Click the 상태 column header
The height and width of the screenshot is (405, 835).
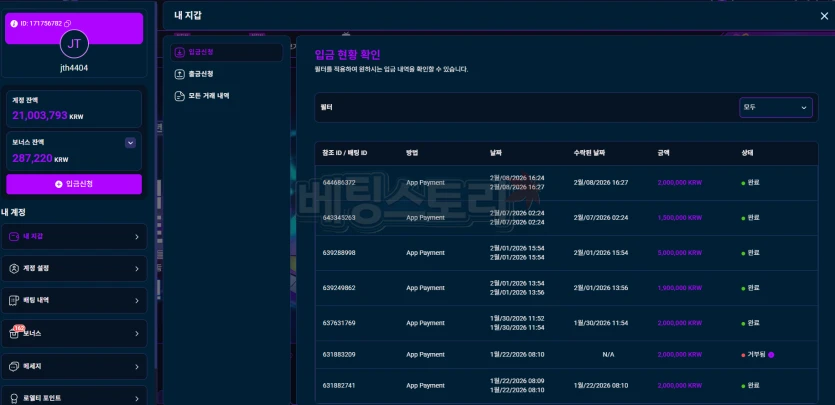pos(747,153)
